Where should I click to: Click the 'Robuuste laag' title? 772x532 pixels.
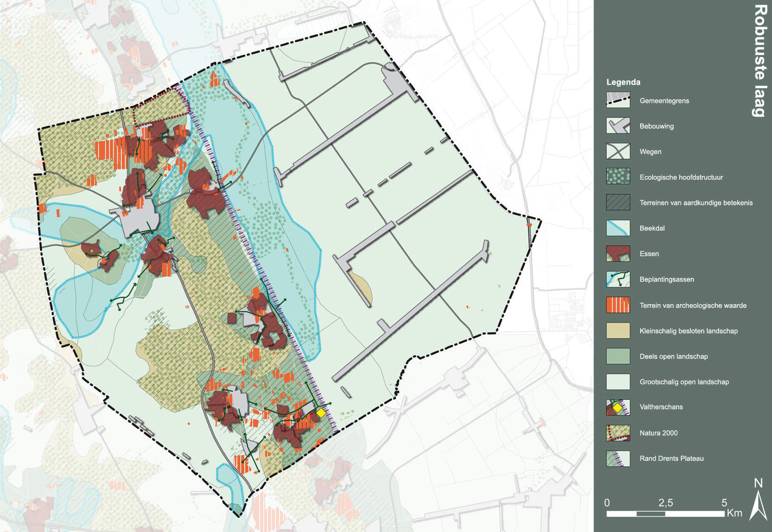pyautogui.click(x=761, y=61)
